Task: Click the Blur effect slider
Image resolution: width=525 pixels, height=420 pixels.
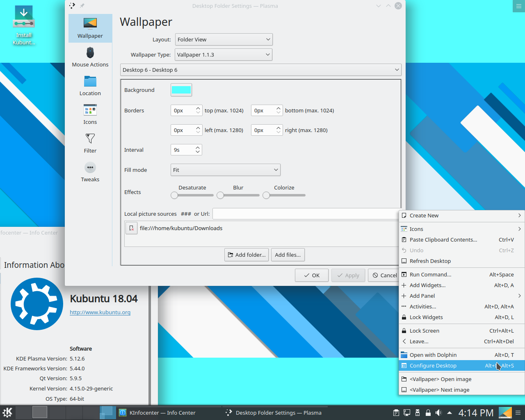Action: 238,195
